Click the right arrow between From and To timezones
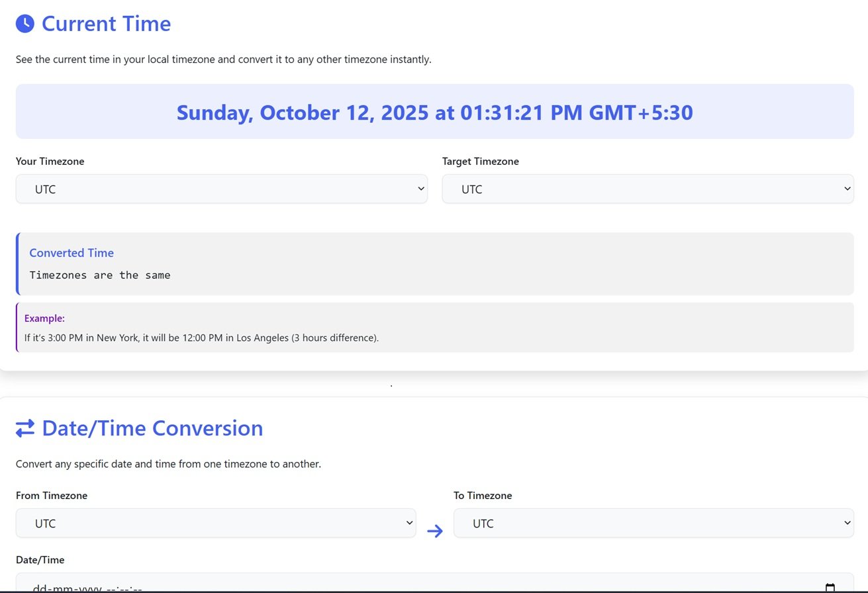 [435, 531]
